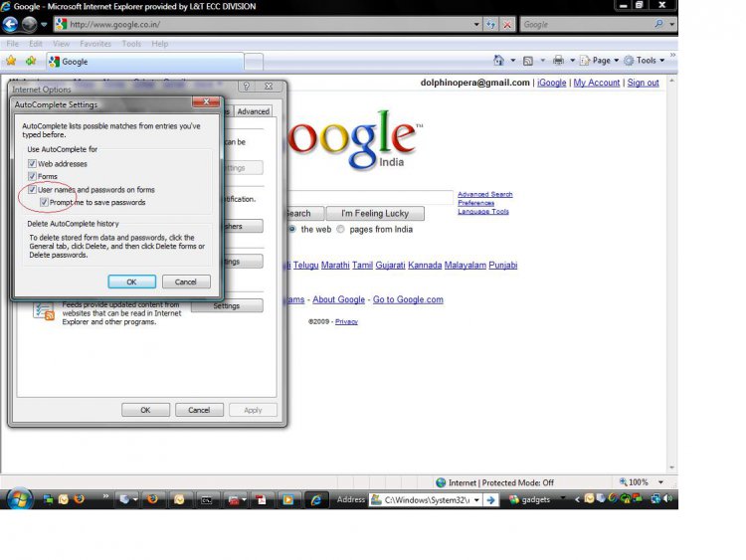Click the address bar URL field
Viewport: 746px width, 560px height.
click(264, 24)
